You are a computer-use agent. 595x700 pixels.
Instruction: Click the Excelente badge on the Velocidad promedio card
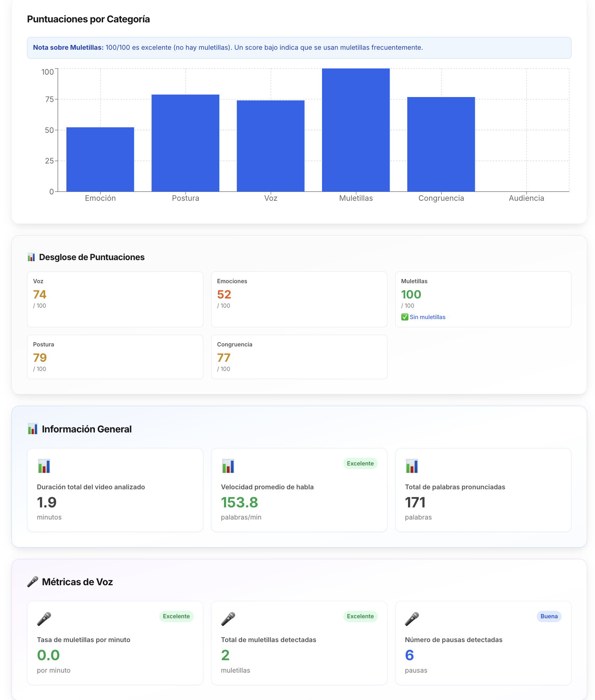click(360, 463)
